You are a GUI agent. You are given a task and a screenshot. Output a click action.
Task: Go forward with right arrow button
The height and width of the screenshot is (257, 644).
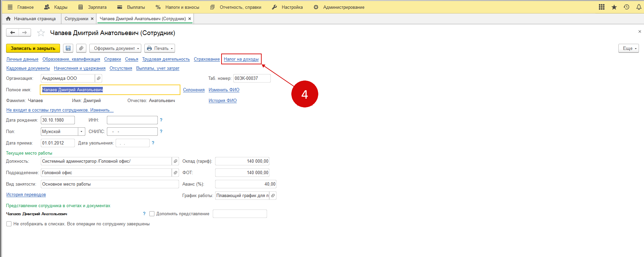pos(25,33)
